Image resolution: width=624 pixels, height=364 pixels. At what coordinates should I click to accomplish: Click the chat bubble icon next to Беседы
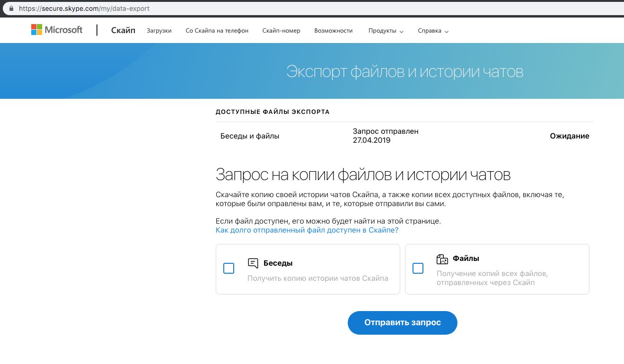pos(253,263)
